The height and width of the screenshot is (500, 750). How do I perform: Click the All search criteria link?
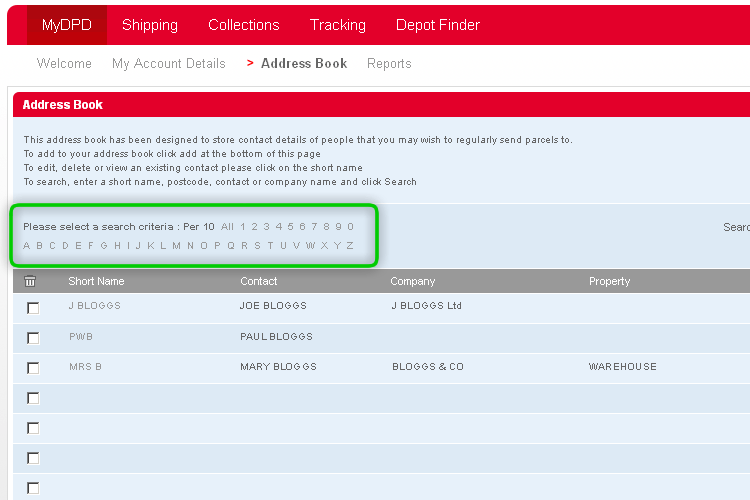click(227, 227)
